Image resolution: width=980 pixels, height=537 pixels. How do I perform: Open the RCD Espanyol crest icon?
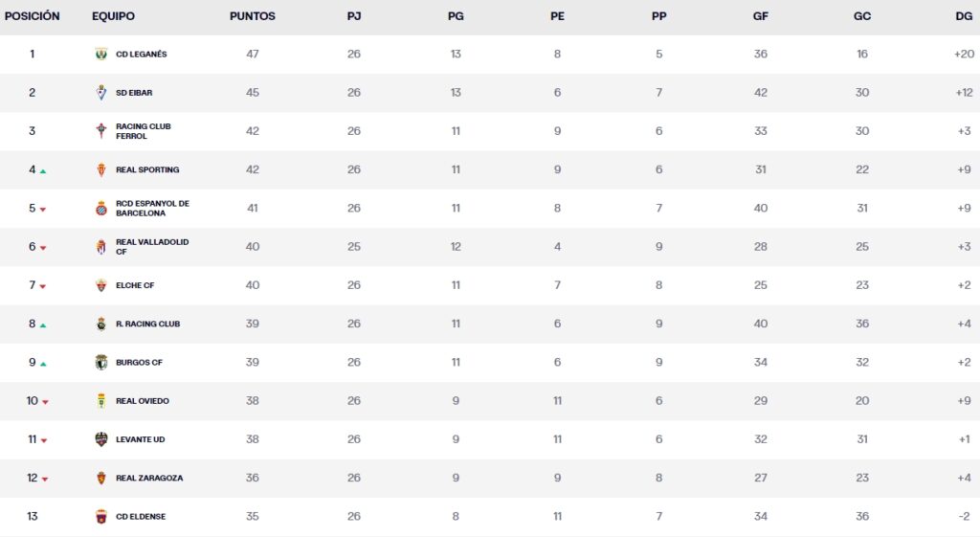coord(101,209)
